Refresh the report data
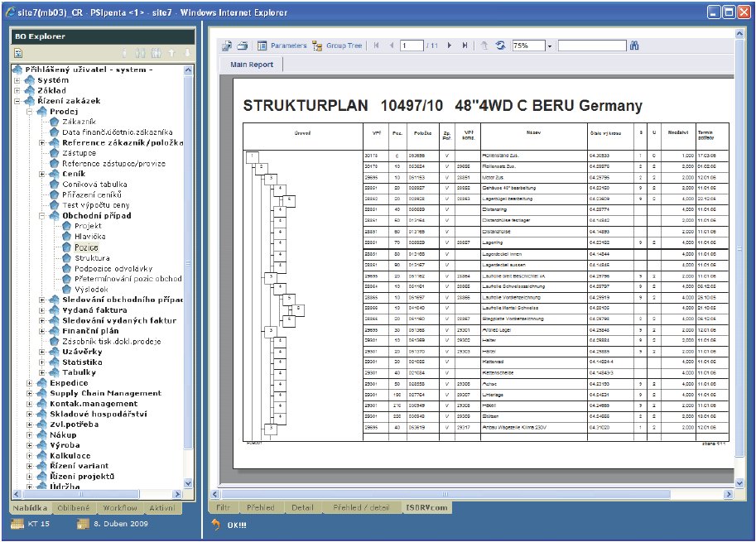 click(x=501, y=46)
